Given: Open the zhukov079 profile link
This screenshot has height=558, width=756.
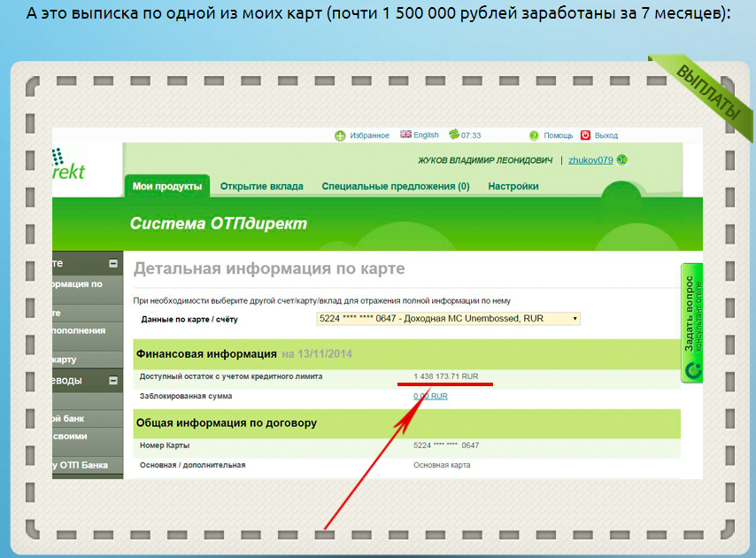Looking at the screenshot, I should [590, 160].
